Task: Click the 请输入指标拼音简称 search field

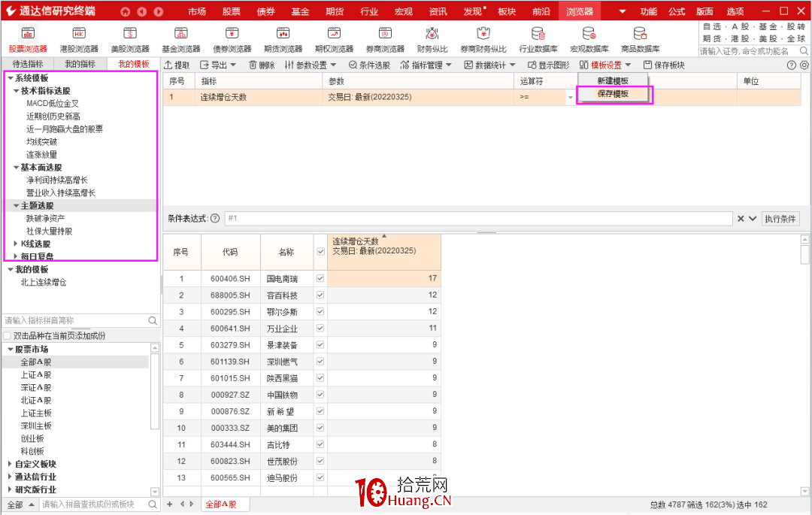Action: pos(75,320)
